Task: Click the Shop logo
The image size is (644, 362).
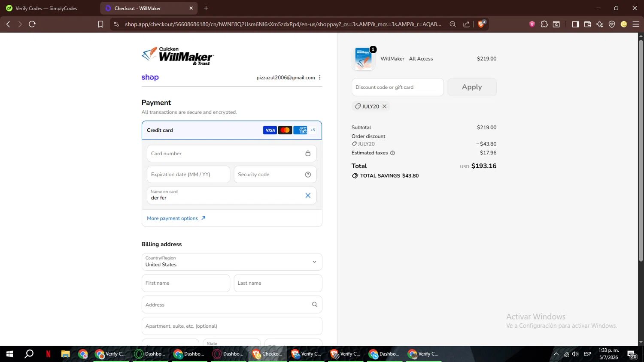Action: [150, 78]
